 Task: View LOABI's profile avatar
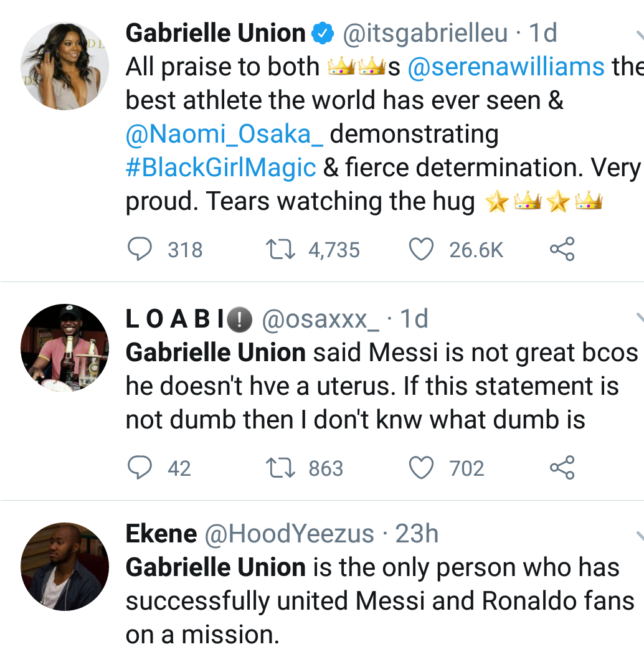point(65,347)
